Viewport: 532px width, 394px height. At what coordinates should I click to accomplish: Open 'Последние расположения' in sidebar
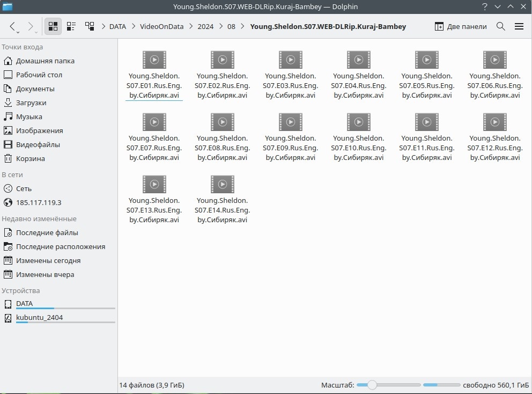click(x=58, y=246)
